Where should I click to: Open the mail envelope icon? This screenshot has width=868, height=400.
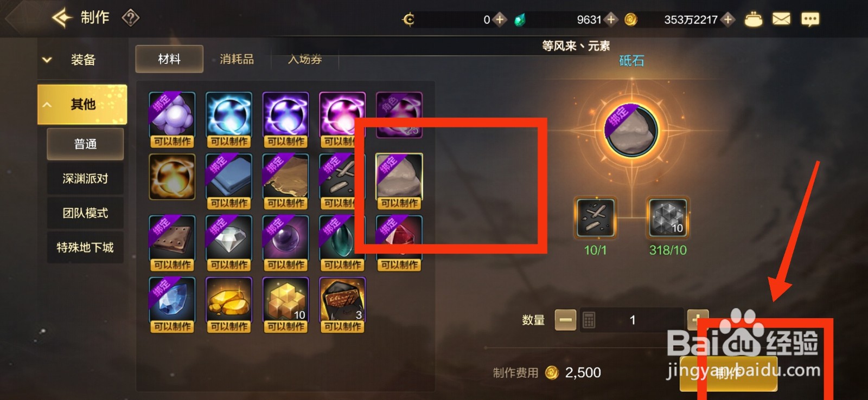[781, 20]
